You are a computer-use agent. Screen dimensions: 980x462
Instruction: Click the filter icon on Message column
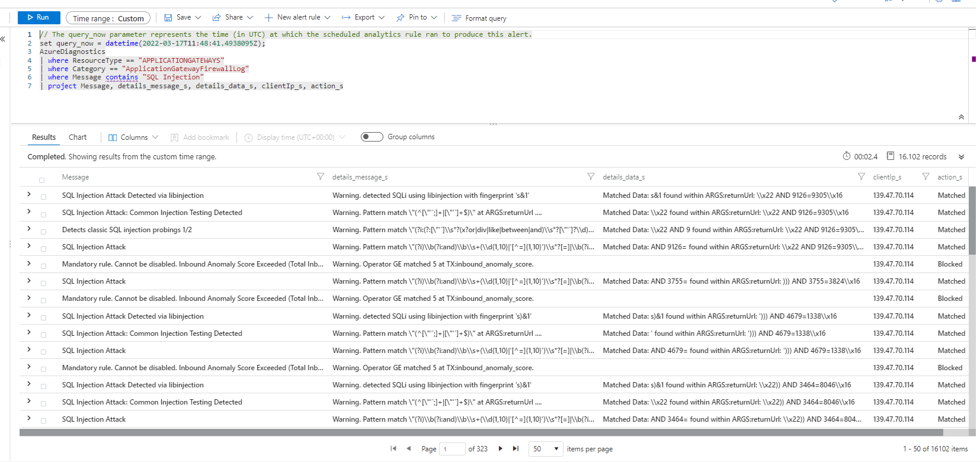coord(321,177)
